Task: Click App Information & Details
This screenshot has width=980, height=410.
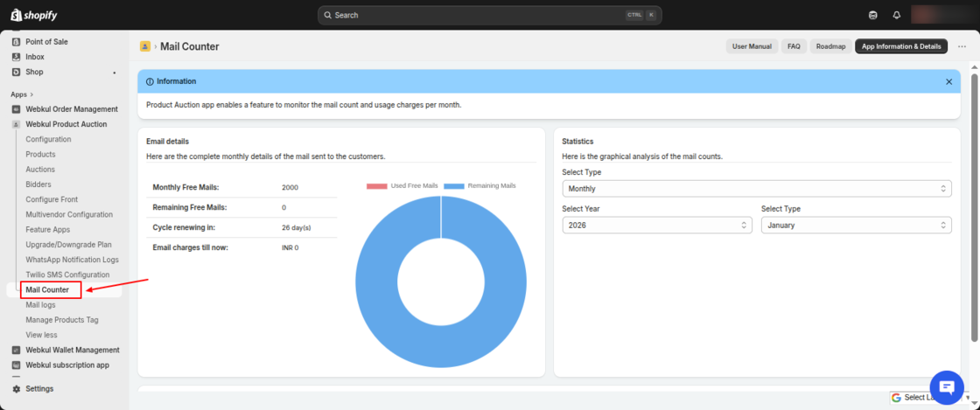Action: pos(901,46)
